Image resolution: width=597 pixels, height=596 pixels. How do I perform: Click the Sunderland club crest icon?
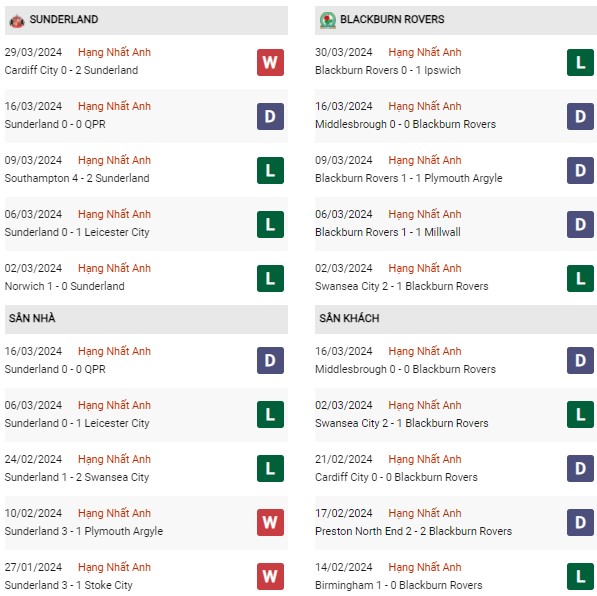coord(17,21)
